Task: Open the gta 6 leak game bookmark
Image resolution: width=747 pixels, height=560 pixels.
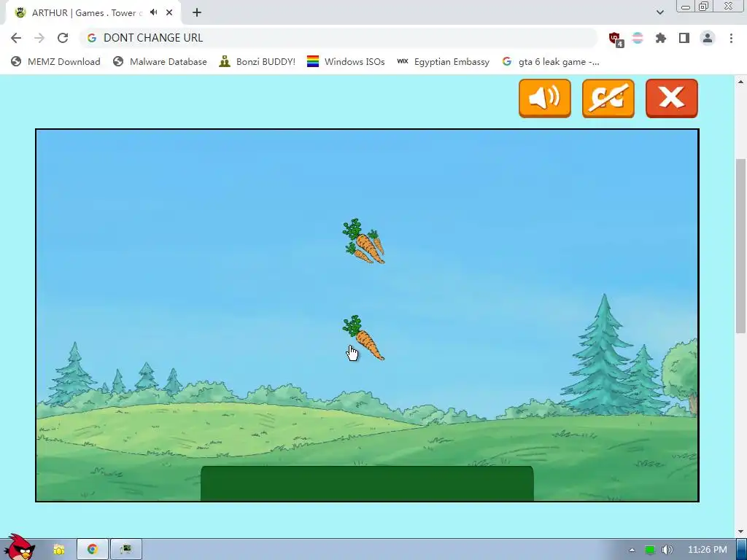Action: pyautogui.click(x=551, y=62)
